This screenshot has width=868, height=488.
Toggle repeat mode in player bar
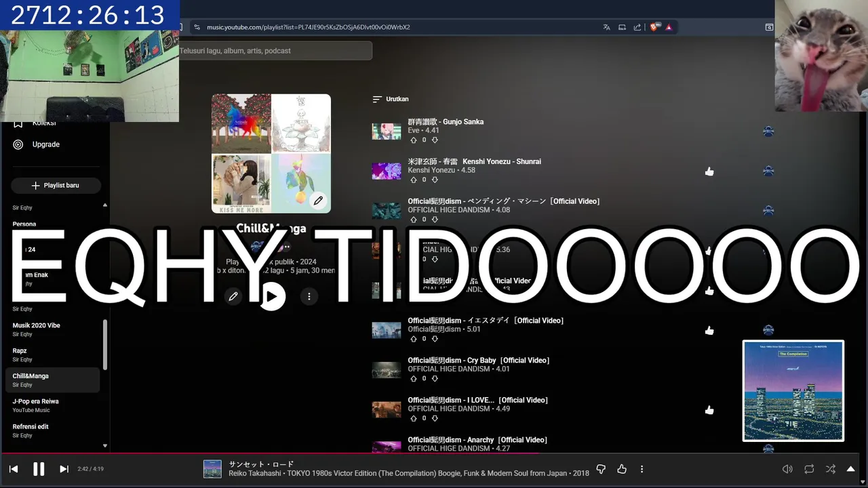point(809,469)
